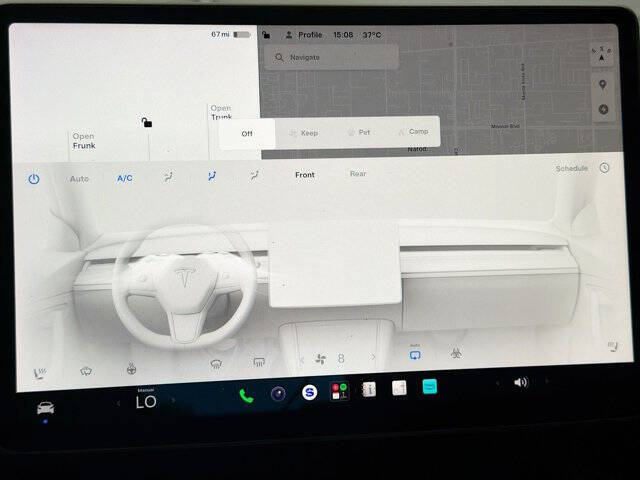Screen dimensions: 640x480
Task: Select the third airflow vent direction icon
Action: [x=254, y=176]
